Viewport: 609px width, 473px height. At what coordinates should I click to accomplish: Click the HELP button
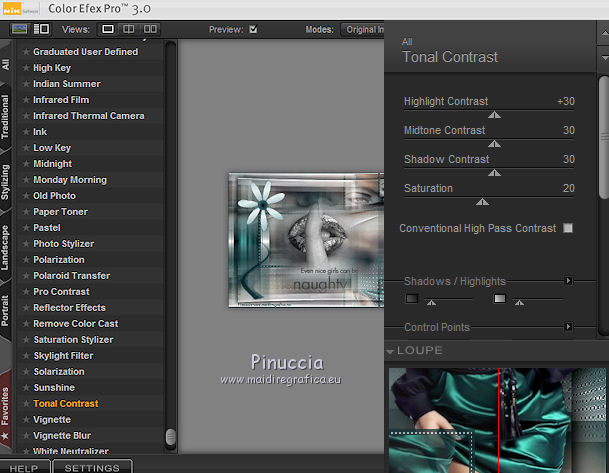[x=24, y=468]
